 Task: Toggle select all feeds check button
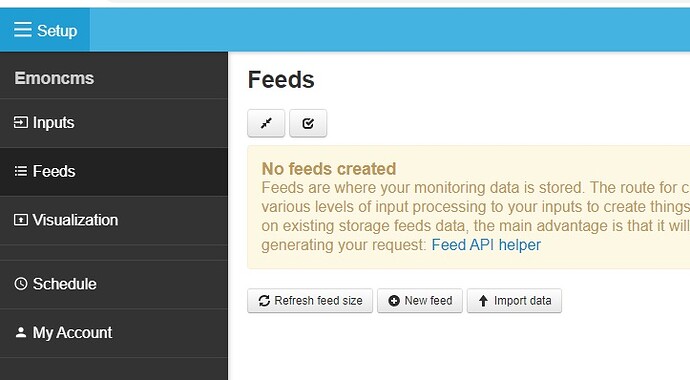[x=308, y=123]
